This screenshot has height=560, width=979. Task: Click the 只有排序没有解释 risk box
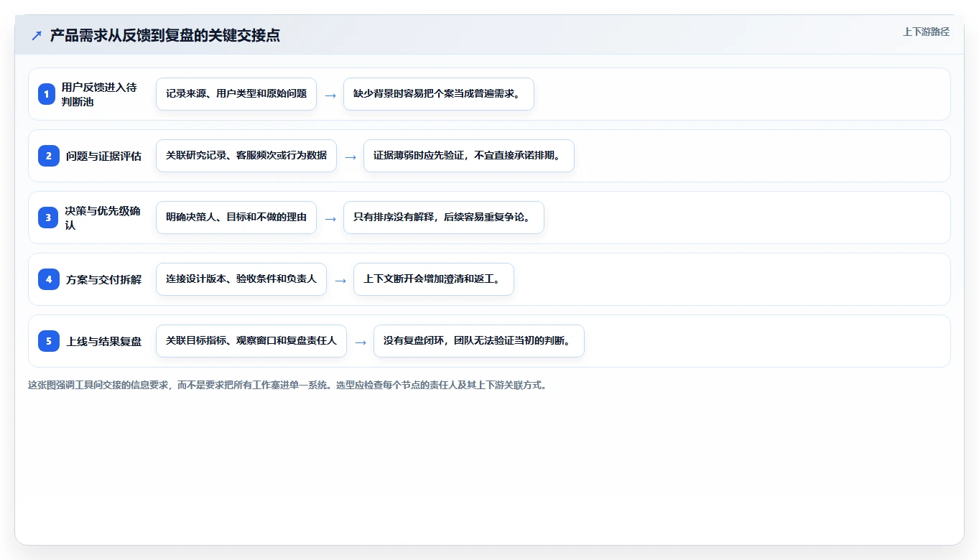pos(444,218)
